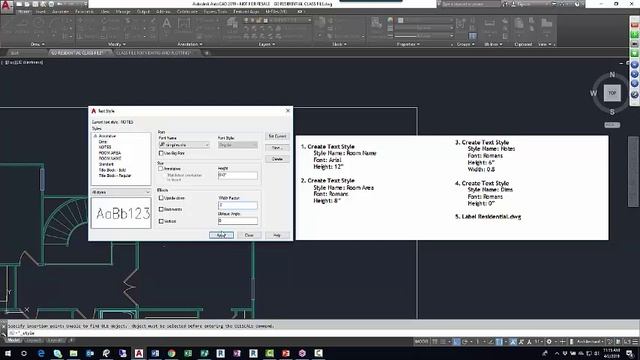Open the Manage ribbon tab
The image size is (640, 360).
point(123,11)
